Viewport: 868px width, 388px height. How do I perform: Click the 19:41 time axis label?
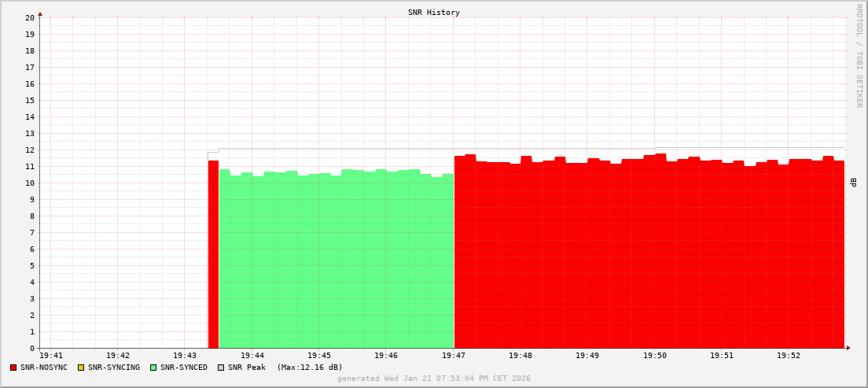50,356
